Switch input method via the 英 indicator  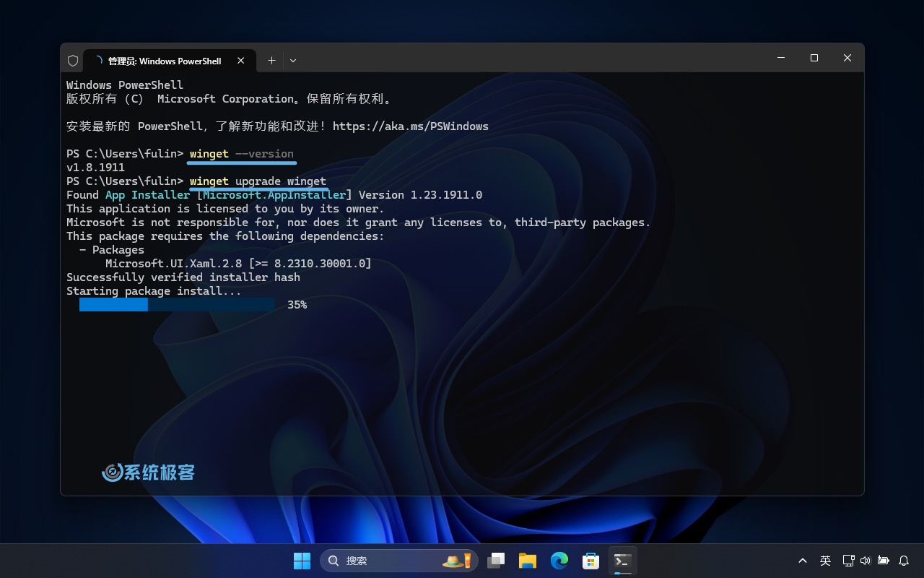click(825, 561)
